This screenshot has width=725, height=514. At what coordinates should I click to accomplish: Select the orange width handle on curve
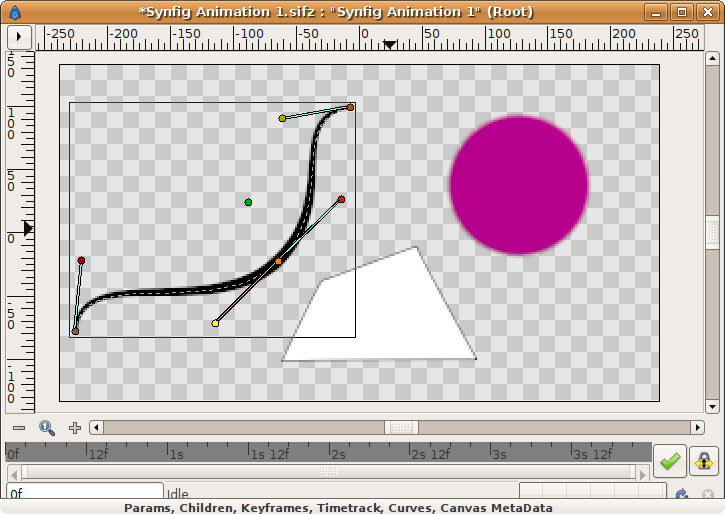pyautogui.click(x=278, y=261)
